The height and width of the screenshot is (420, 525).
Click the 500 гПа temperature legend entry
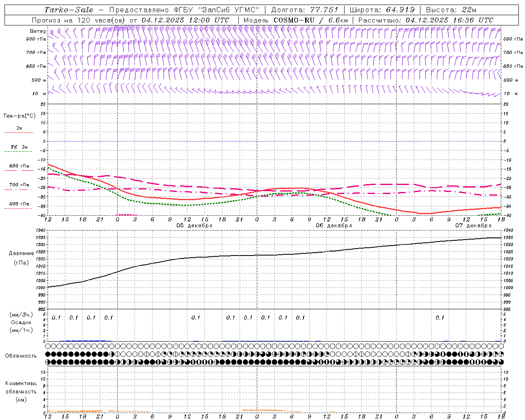click(19, 204)
